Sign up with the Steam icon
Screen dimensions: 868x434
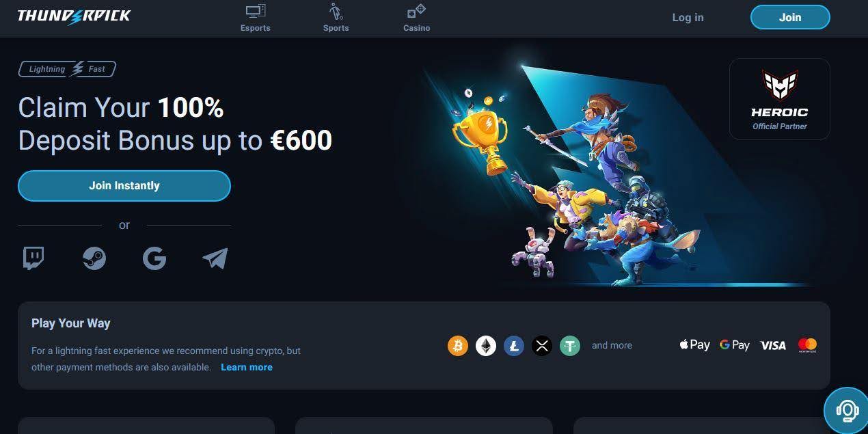94,258
